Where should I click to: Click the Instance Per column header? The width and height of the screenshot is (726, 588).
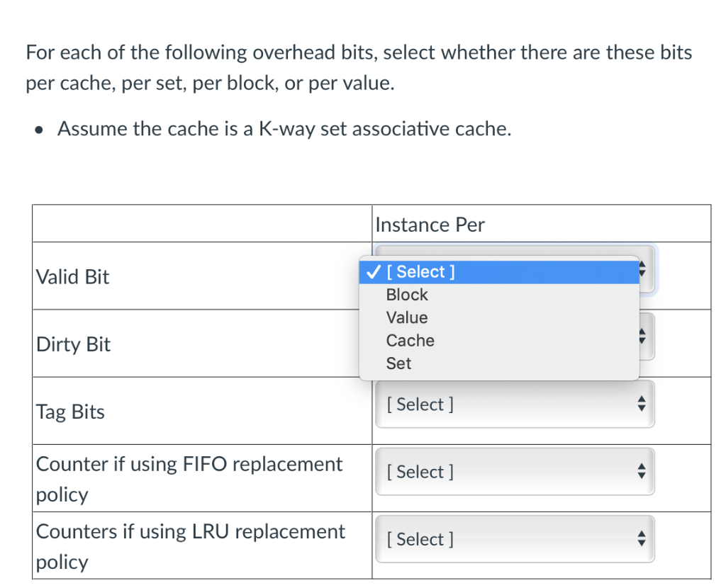point(430,225)
